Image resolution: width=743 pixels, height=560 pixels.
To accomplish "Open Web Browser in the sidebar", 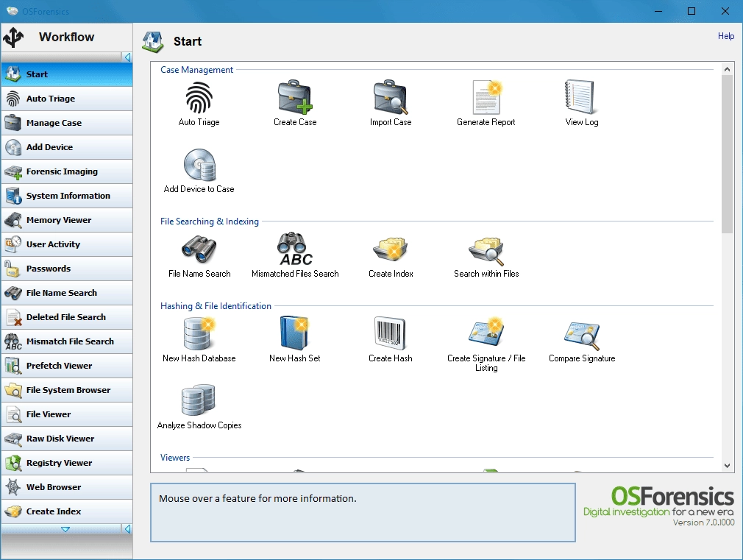I will pyautogui.click(x=67, y=487).
